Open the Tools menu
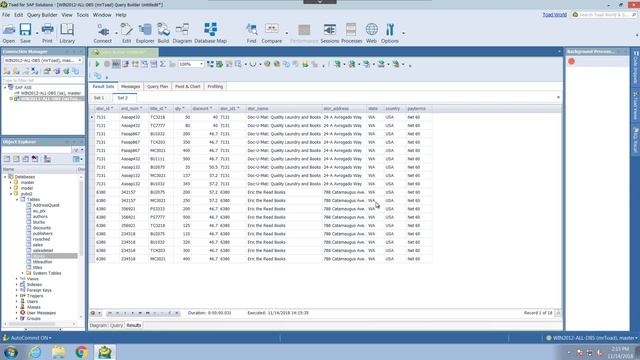 82,15
